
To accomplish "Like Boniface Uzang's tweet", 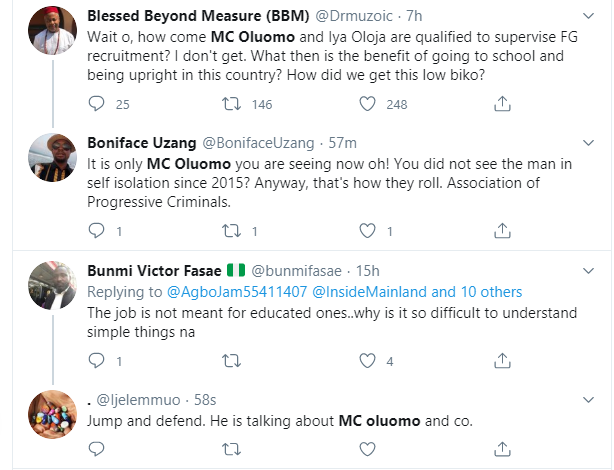I will [367, 231].
